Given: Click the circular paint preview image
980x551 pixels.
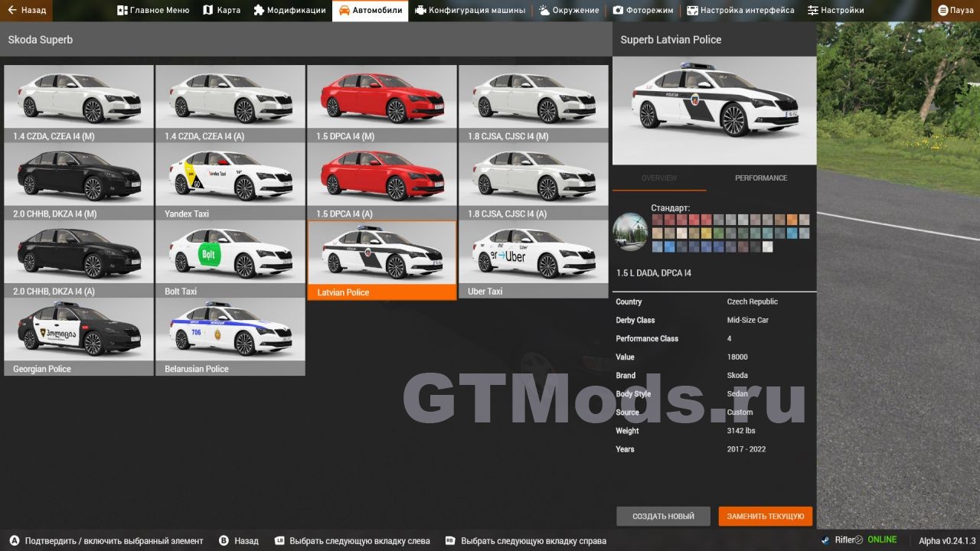Looking at the screenshot, I should 630,232.
